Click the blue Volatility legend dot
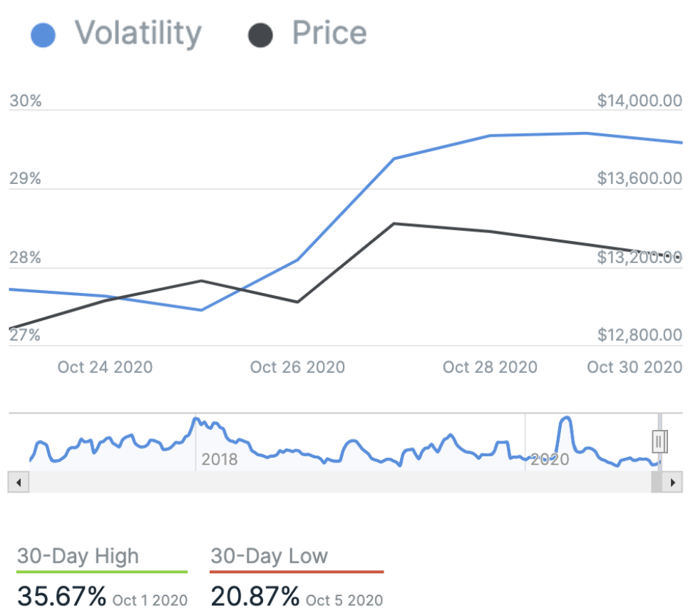Image resolution: width=693 pixels, height=616 pixels. tap(43, 35)
